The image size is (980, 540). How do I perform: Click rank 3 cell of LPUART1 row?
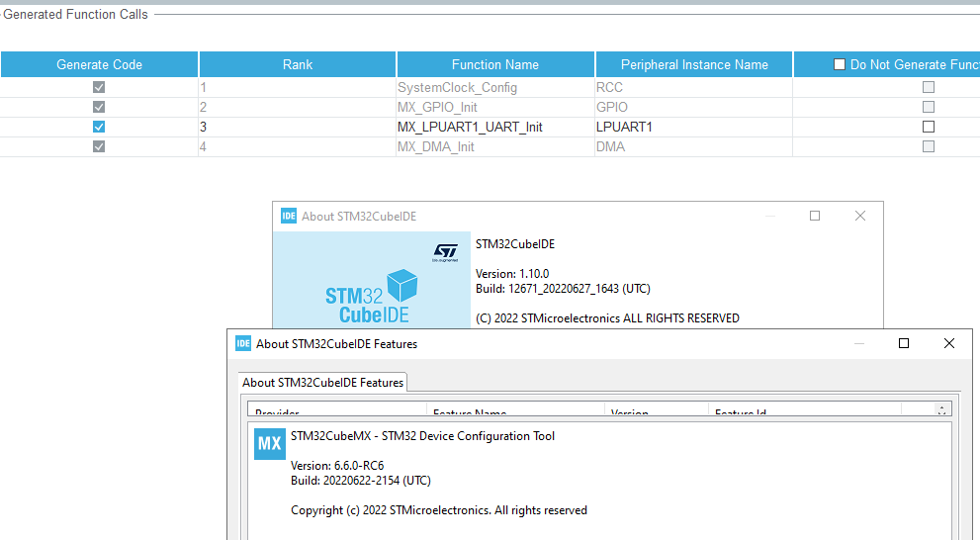pyautogui.click(x=298, y=127)
